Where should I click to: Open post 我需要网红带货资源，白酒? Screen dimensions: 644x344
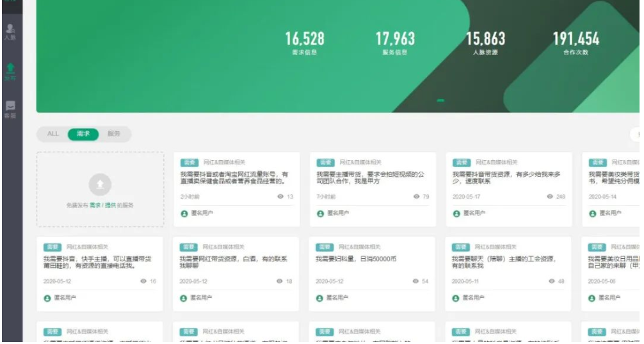233,262
